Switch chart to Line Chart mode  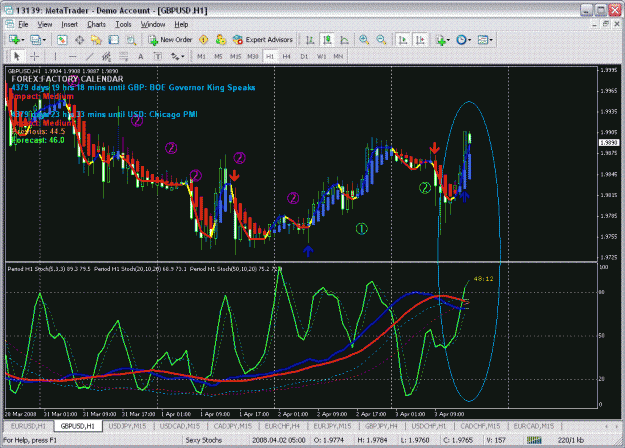344,40
